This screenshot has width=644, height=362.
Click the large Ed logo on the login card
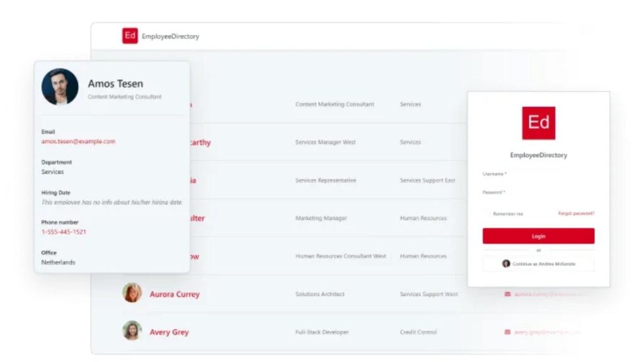click(538, 123)
